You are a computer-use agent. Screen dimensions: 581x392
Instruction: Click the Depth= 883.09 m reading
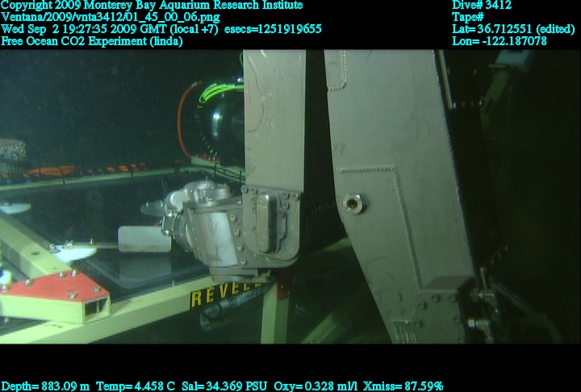point(45,386)
